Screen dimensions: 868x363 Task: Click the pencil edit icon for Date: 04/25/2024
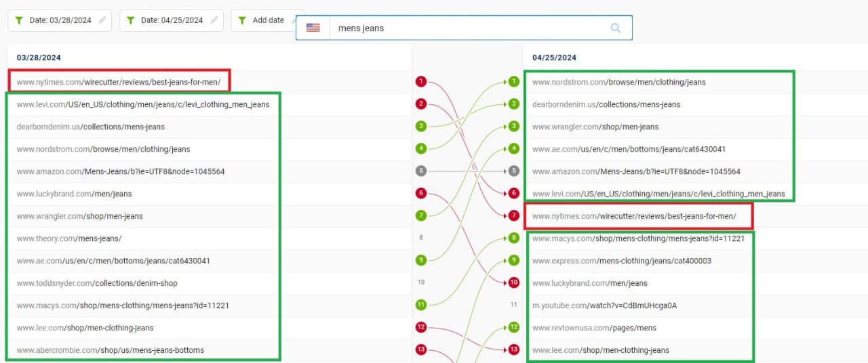point(214,20)
